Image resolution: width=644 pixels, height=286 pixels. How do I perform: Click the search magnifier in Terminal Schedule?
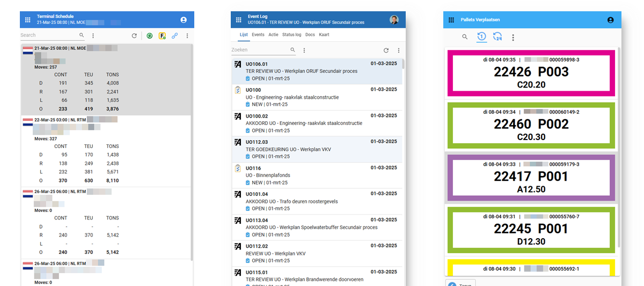tap(82, 35)
